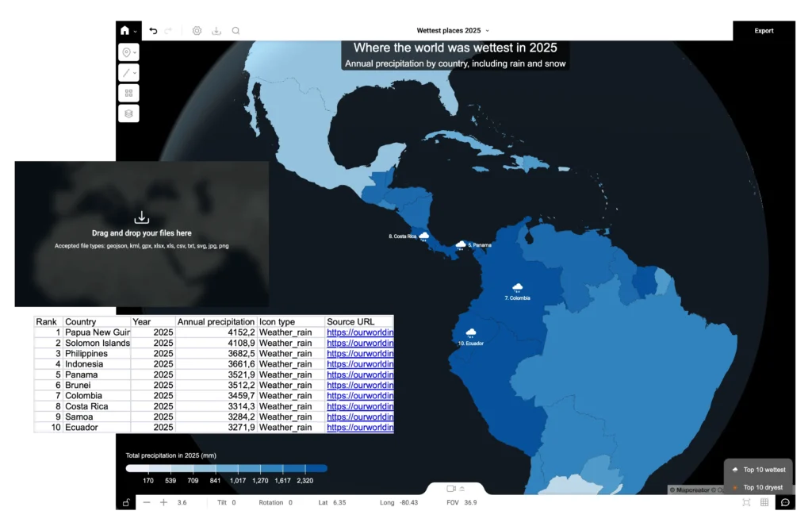The image size is (812, 530).
Task: Click the Annual precipitation column header
Action: point(216,322)
